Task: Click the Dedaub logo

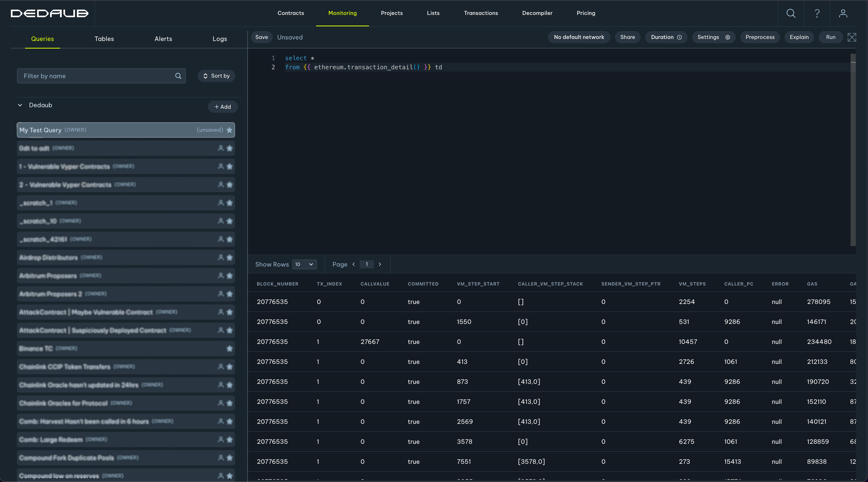Action: click(50, 13)
